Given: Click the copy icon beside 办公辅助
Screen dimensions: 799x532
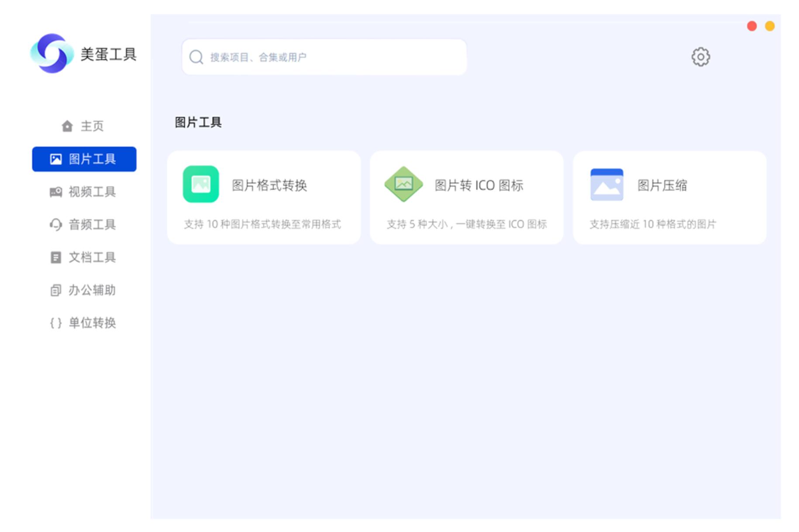Looking at the screenshot, I should tap(56, 290).
